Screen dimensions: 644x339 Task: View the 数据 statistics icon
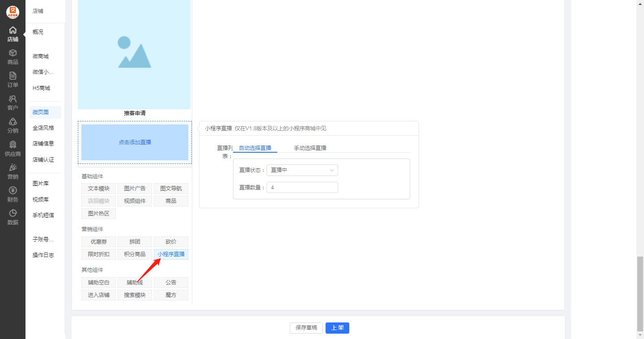point(13,217)
